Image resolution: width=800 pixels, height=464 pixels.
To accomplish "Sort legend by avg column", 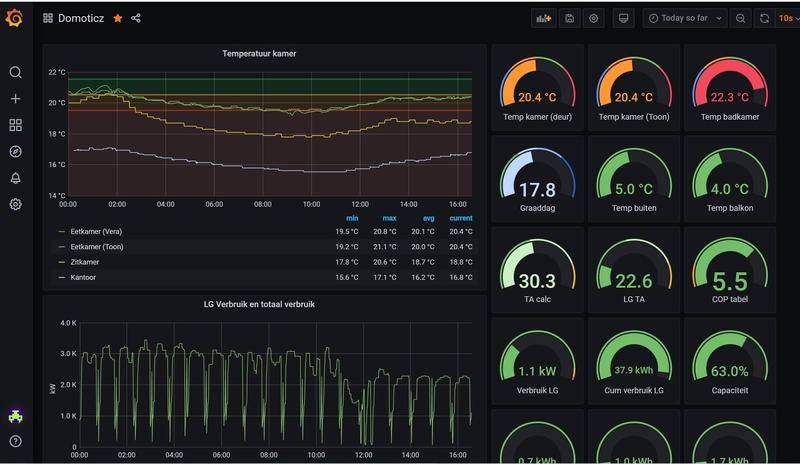I will 429,218.
